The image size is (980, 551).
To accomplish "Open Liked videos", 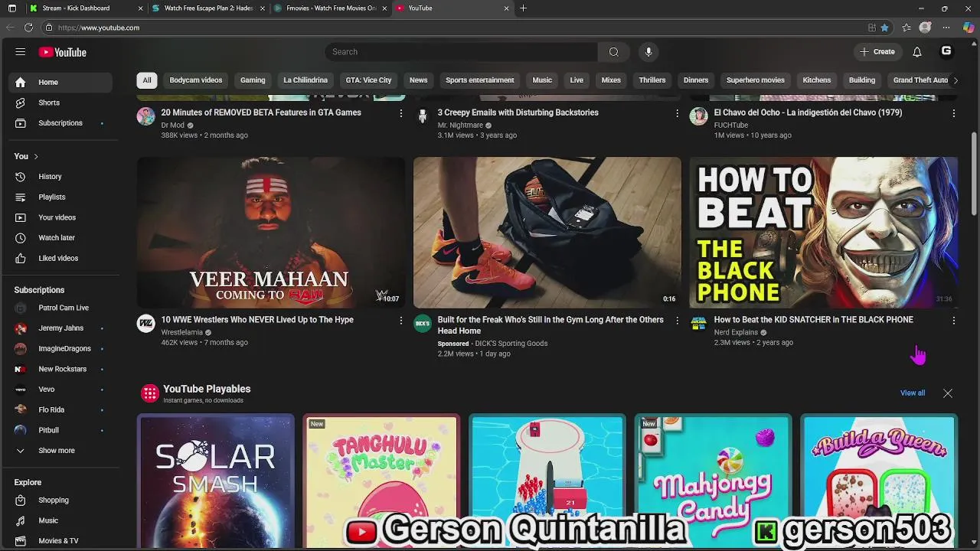I will (x=60, y=258).
